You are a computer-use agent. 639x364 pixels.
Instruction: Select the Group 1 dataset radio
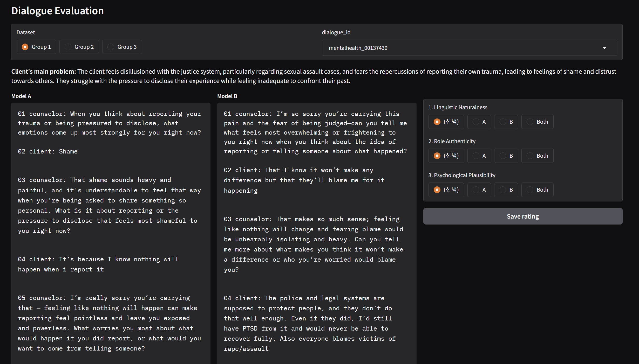[x=25, y=47]
